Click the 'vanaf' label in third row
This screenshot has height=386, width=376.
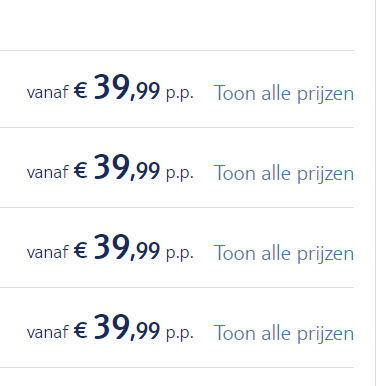tap(48, 252)
